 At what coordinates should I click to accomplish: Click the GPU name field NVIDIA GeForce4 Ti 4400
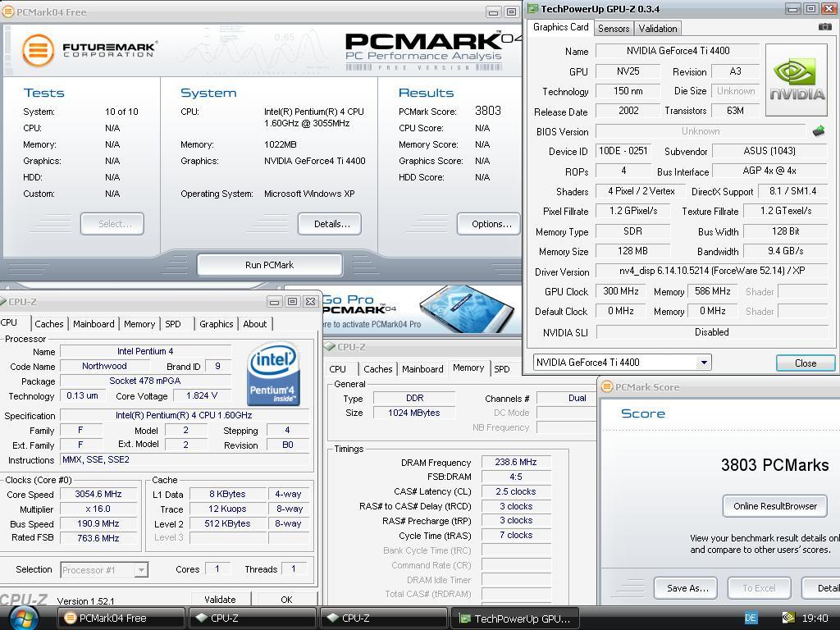(x=678, y=51)
